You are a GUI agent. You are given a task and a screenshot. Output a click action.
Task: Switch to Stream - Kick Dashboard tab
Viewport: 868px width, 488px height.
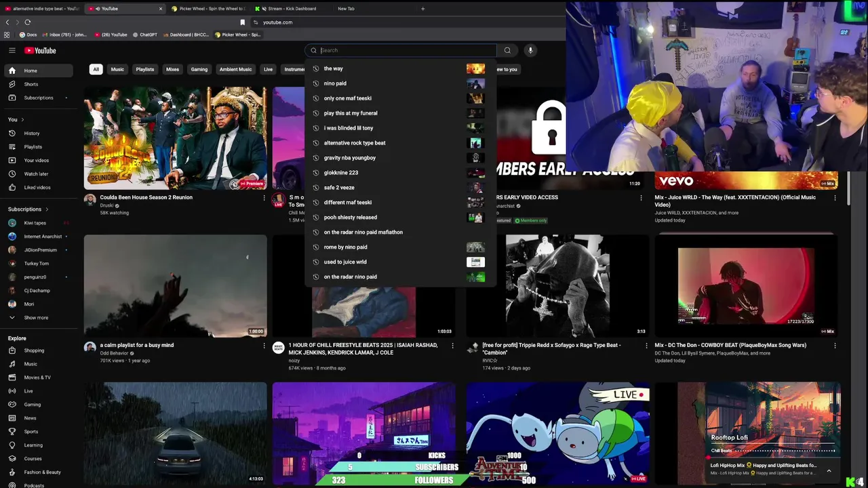(290, 9)
